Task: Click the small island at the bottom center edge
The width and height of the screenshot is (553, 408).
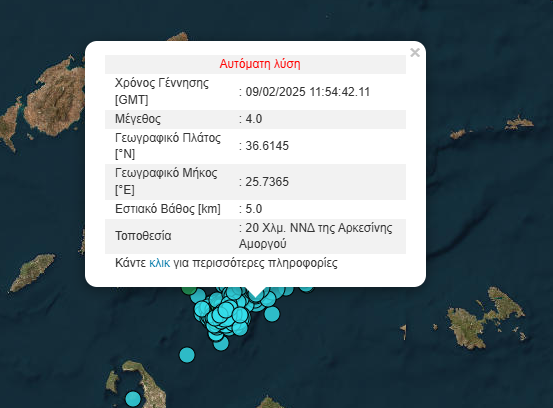Action: point(269,403)
